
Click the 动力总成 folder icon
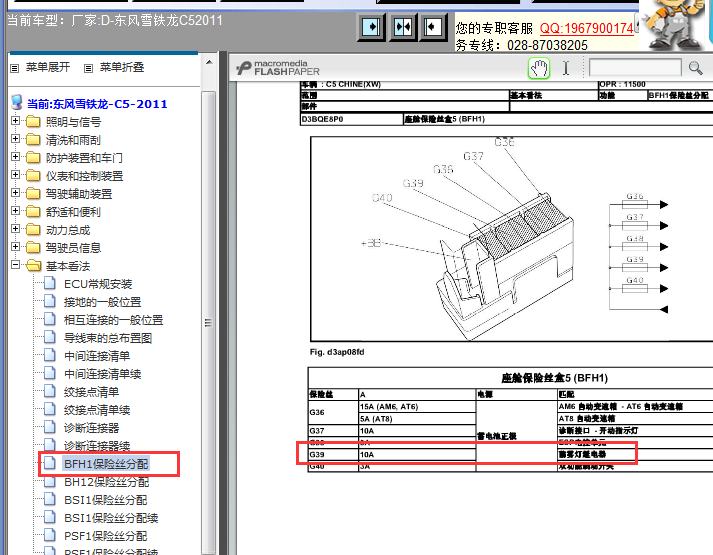point(33,230)
